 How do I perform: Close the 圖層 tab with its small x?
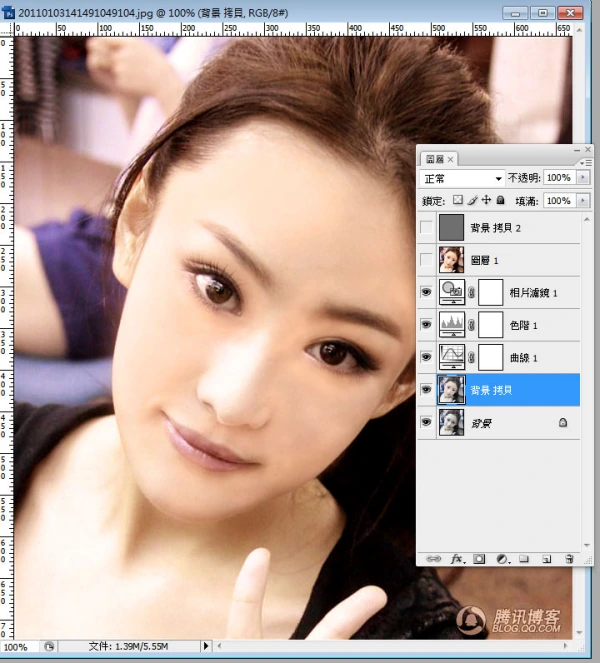pos(450,159)
